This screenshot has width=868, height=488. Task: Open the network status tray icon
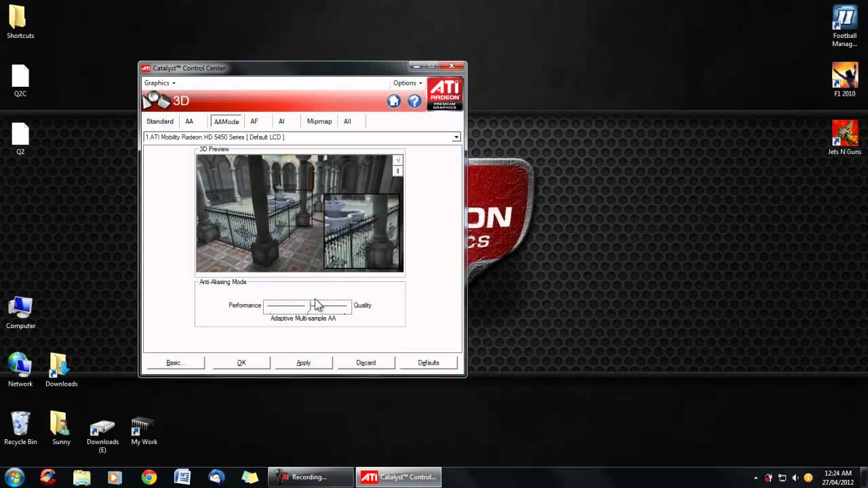(782, 478)
